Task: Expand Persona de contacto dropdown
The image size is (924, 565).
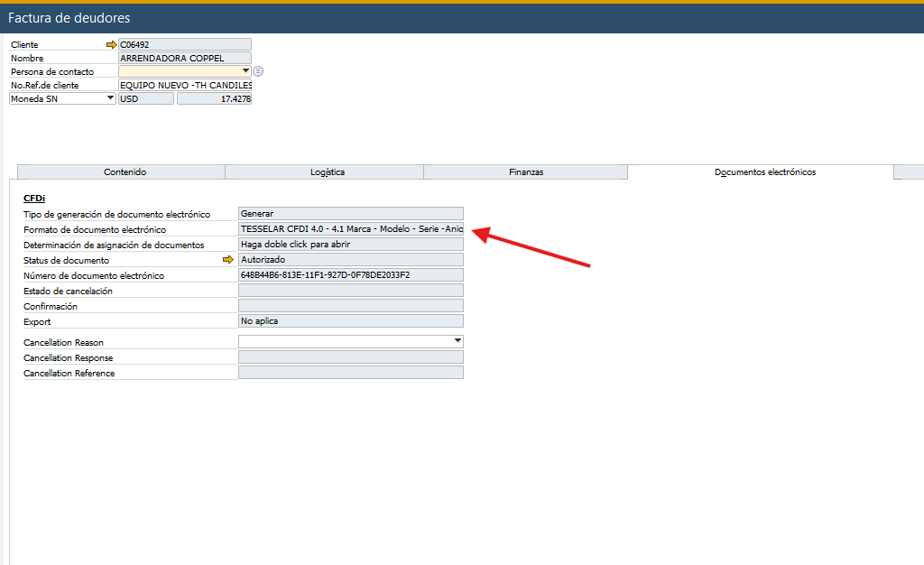Action: pyautogui.click(x=245, y=71)
